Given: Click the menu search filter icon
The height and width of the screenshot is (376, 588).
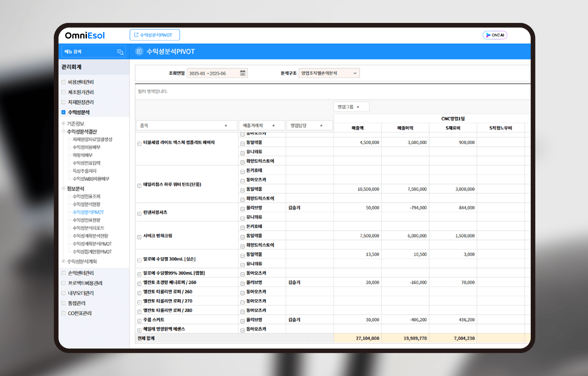Looking at the screenshot, I should pos(120,52).
